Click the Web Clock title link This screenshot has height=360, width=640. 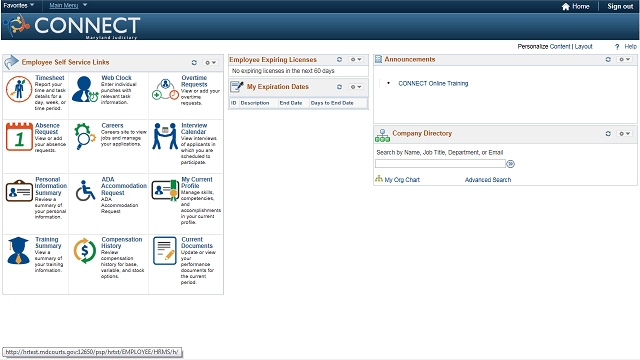(x=116, y=78)
